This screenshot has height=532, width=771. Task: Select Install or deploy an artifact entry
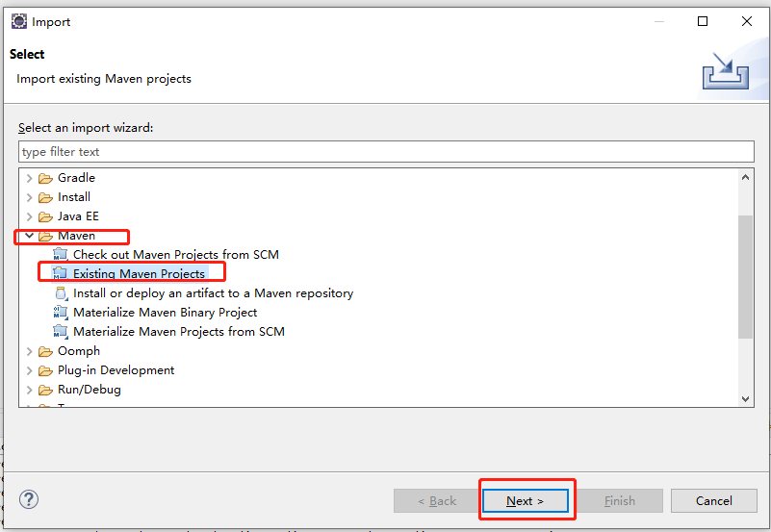pyautogui.click(x=213, y=293)
